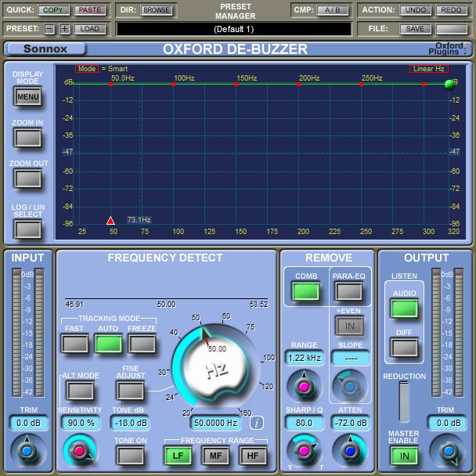The height and width of the screenshot is (476, 476).
Task: Click the A / B compare button
Action: tap(333, 10)
